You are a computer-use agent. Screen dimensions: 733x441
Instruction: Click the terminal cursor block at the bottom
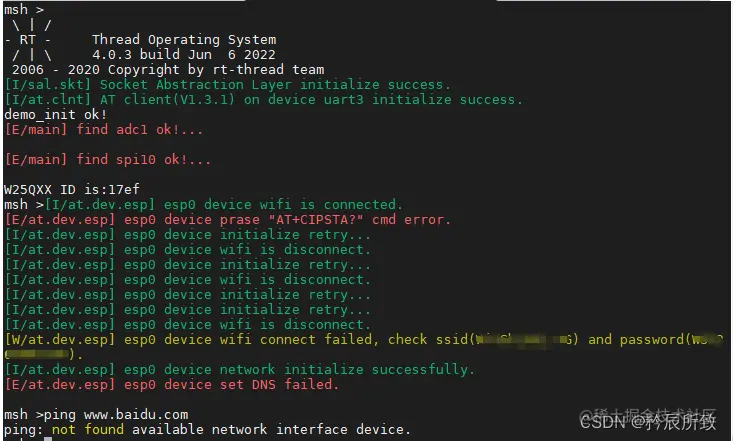coord(48,439)
